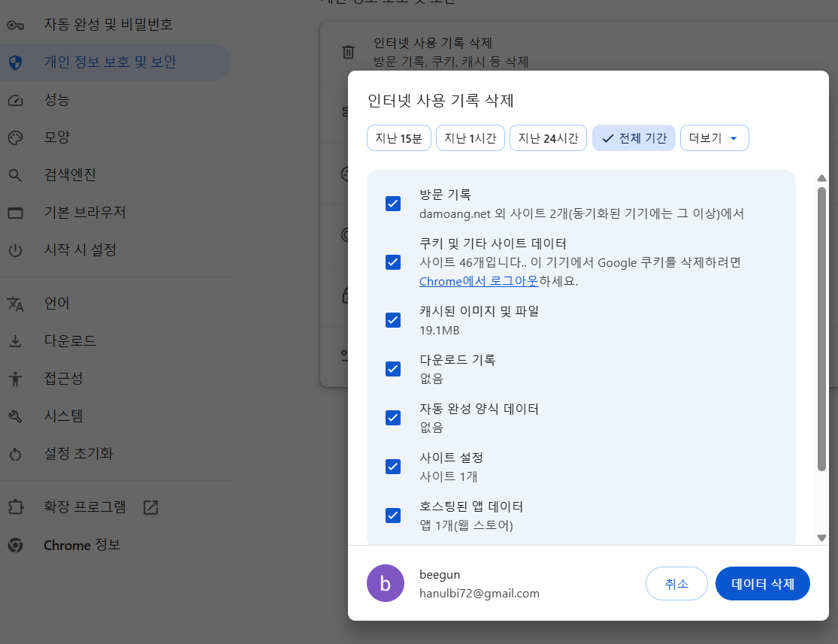Click the 취소 button
The height and width of the screenshot is (644, 838).
pyautogui.click(x=676, y=584)
